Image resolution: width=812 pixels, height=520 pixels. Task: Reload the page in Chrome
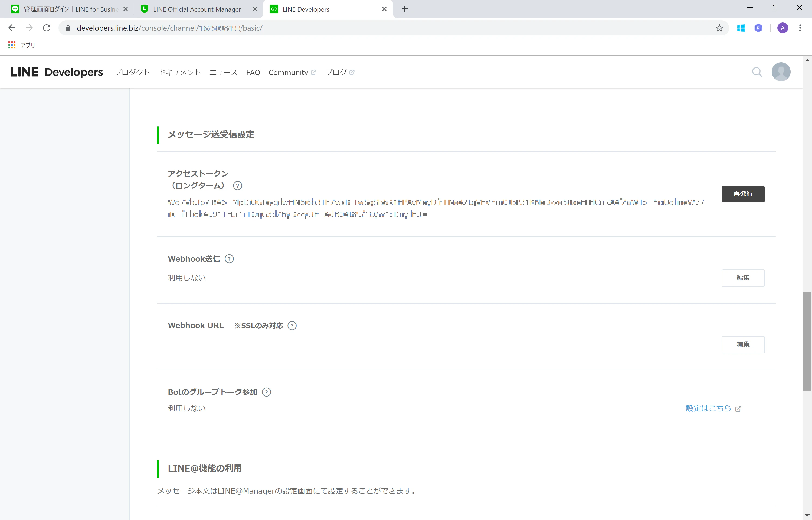(x=47, y=28)
